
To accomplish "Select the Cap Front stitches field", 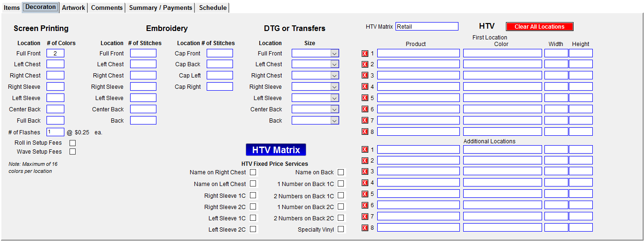I will pos(220,54).
